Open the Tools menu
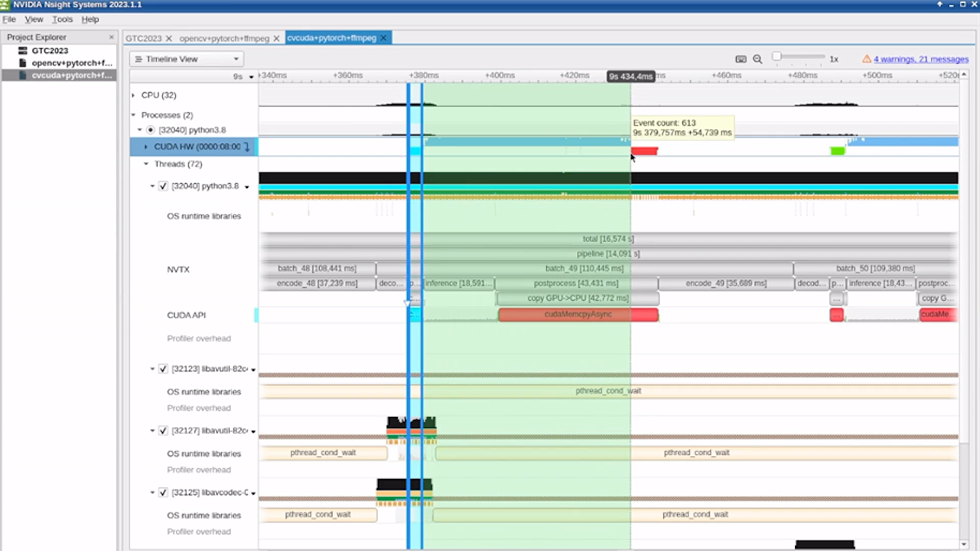Viewport: 980px width, 551px height. (62, 19)
